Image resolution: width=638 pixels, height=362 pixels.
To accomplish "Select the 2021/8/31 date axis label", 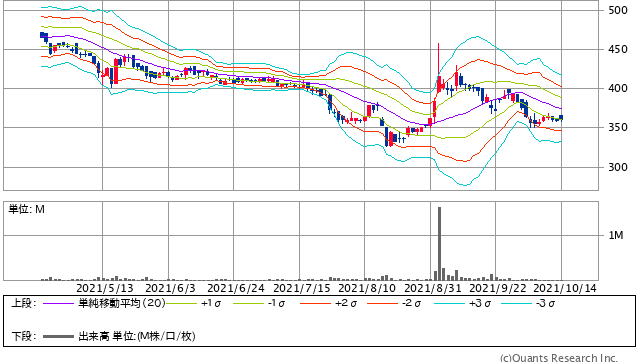I will [x=433, y=288].
